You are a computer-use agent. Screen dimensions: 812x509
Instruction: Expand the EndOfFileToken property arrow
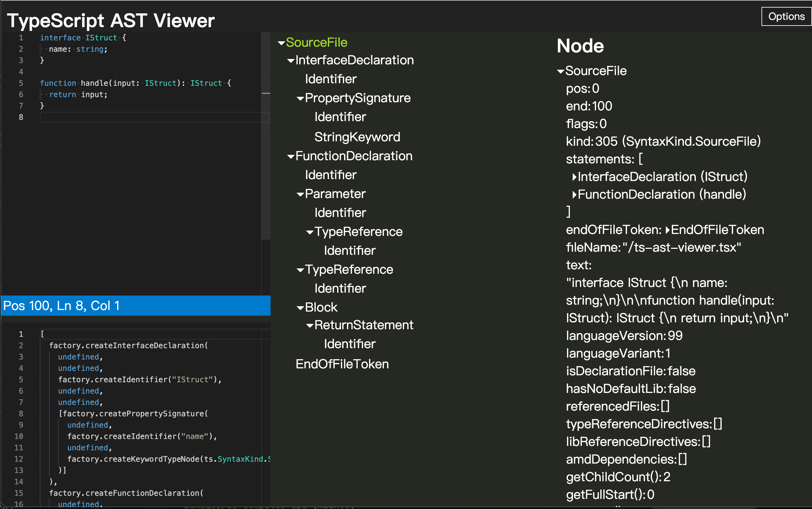pyautogui.click(x=667, y=230)
